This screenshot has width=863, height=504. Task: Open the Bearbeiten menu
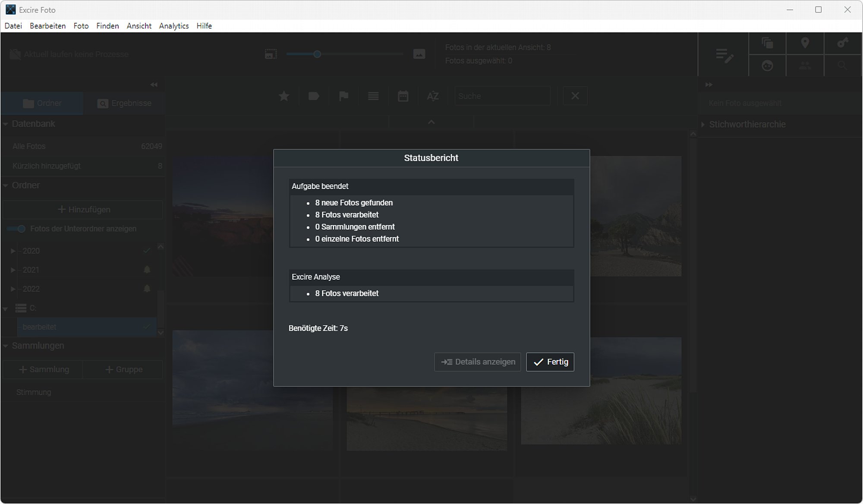47,26
